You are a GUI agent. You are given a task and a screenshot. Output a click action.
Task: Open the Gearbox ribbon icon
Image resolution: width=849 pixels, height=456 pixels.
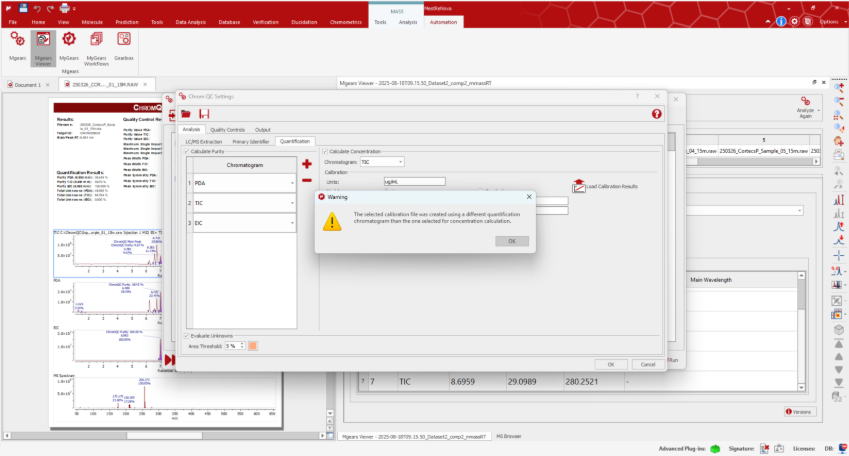124,47
